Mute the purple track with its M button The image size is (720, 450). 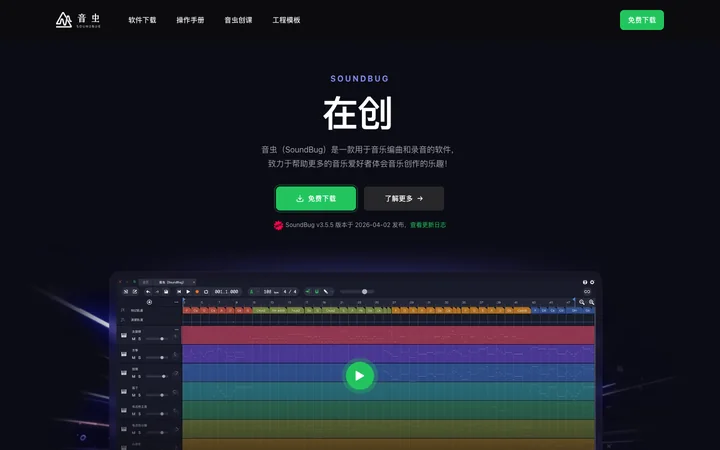pyautogui.click(x=134, y=358)
